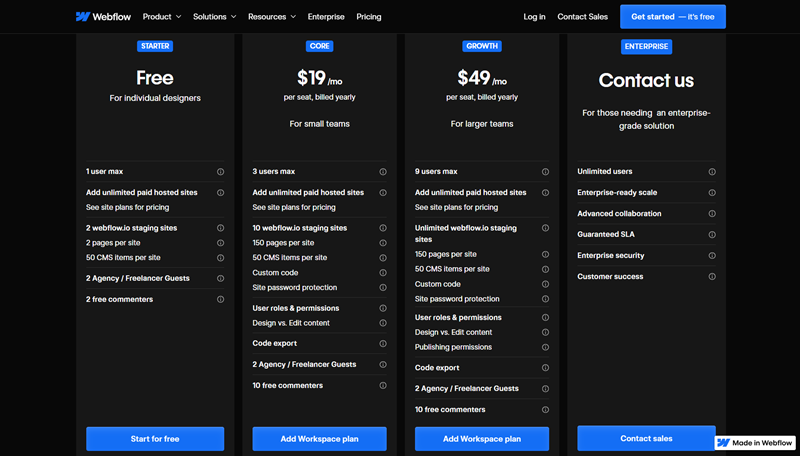Show info for 2 webflow.io staging sites
The height and width of the screenshot is (456, 800).
220,228
